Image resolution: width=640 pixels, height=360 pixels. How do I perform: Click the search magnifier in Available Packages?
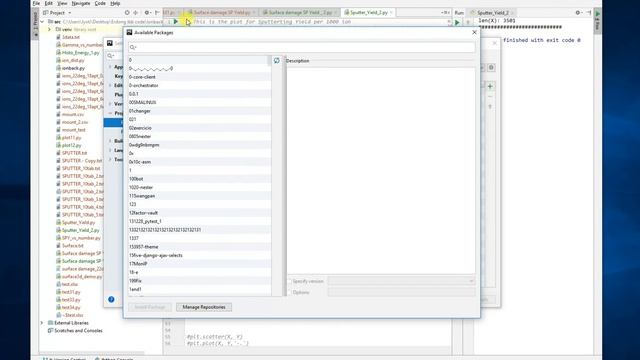coord(133,47)
